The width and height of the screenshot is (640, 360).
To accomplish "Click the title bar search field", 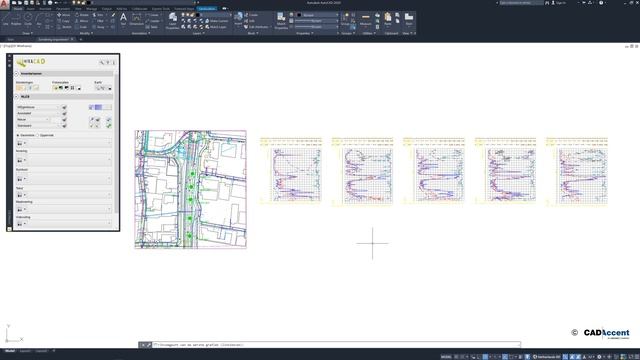I will (x=522, y=2).
